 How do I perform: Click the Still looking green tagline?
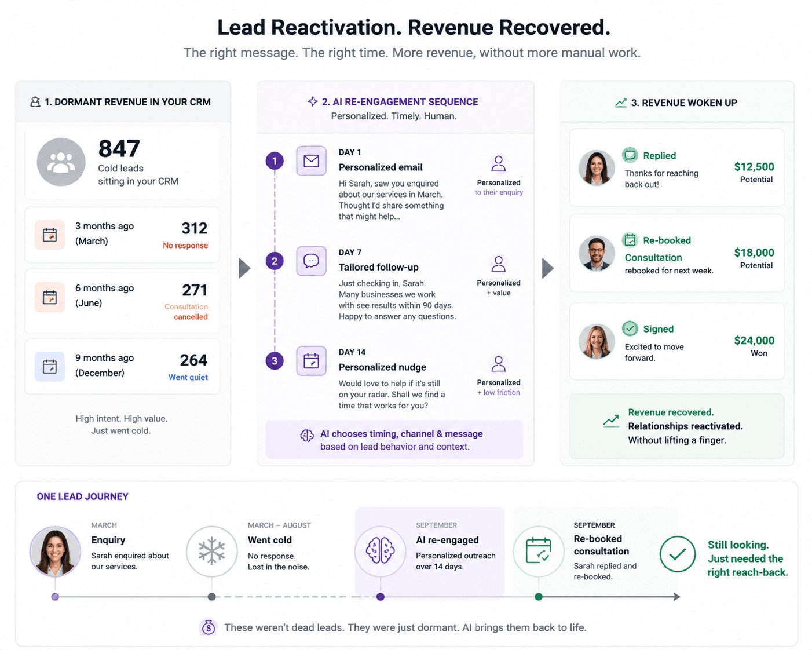pos(748,558)
